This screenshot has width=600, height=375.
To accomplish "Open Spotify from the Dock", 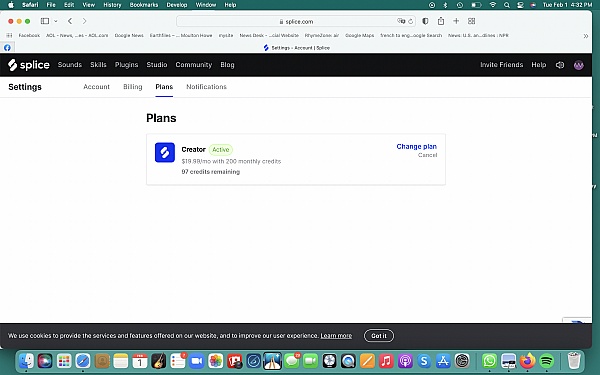I will click(547, 361).
